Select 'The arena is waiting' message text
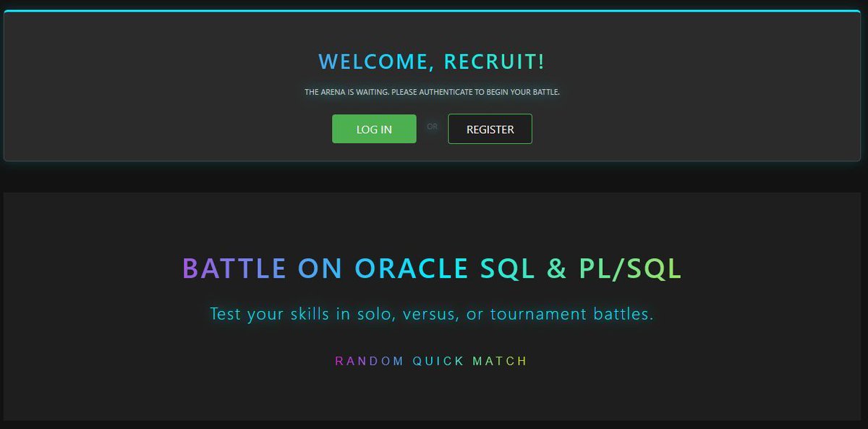The image size is (868, 429). tap(432, 92)
